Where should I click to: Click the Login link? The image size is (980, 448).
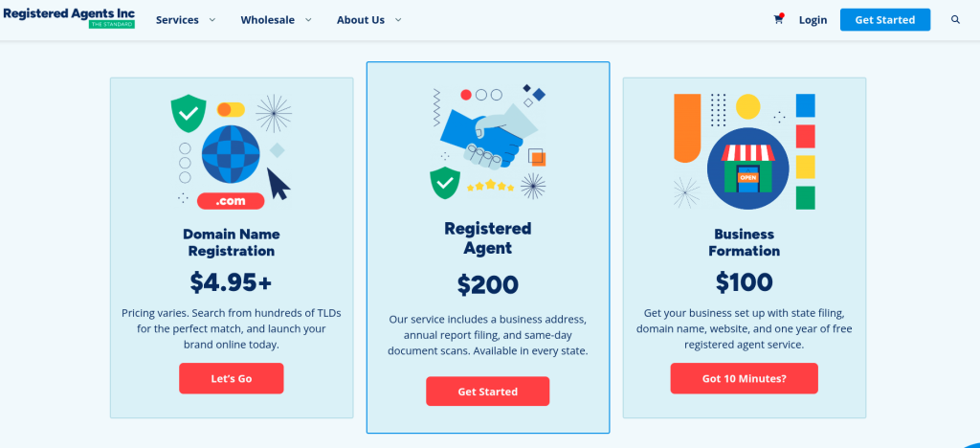click(813, 20)
